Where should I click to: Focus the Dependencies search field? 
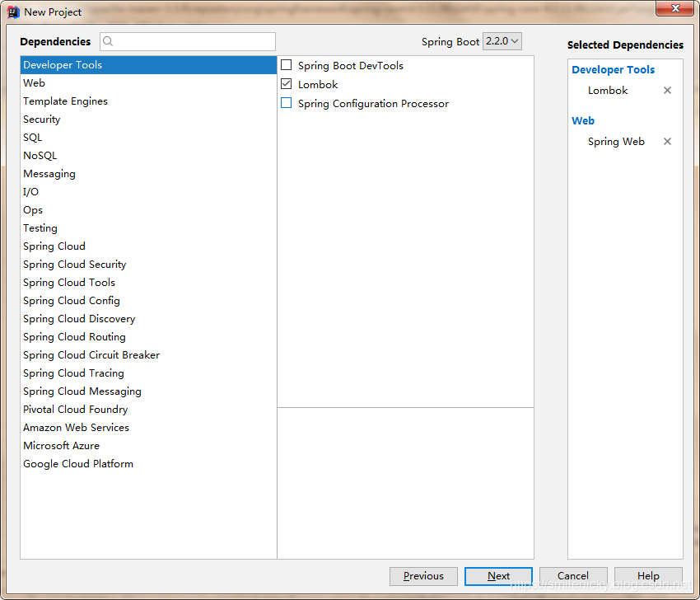coord(188,41)
